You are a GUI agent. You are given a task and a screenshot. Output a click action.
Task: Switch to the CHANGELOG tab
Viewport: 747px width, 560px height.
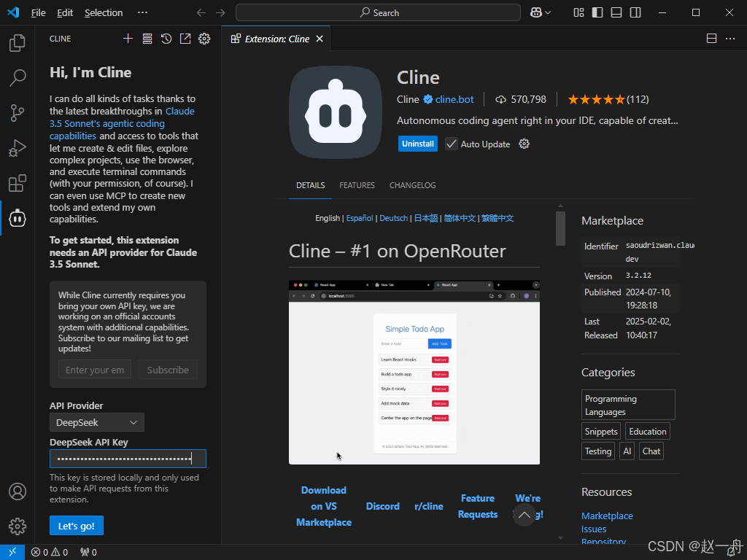click(413, 185)
